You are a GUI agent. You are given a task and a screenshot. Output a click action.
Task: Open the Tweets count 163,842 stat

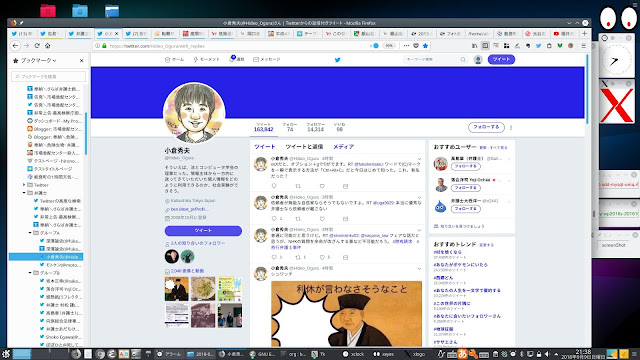pos(263,127)
